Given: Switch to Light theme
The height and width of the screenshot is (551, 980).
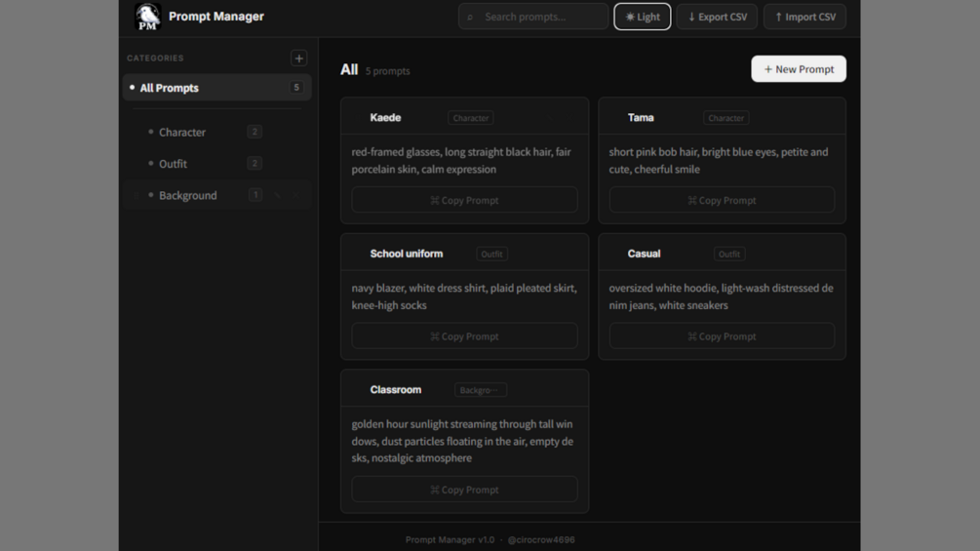Looking at the screenshot, I should [643, 17].
